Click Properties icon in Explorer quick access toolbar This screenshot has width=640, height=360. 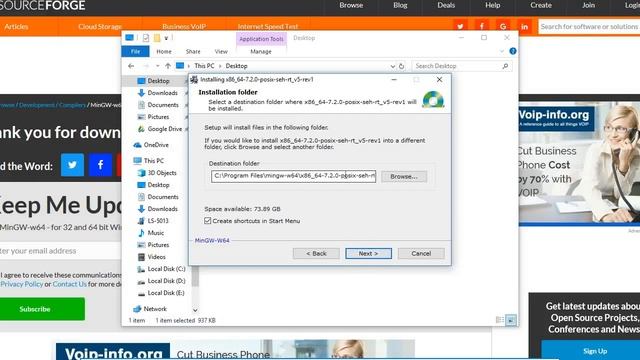point(146,38)
